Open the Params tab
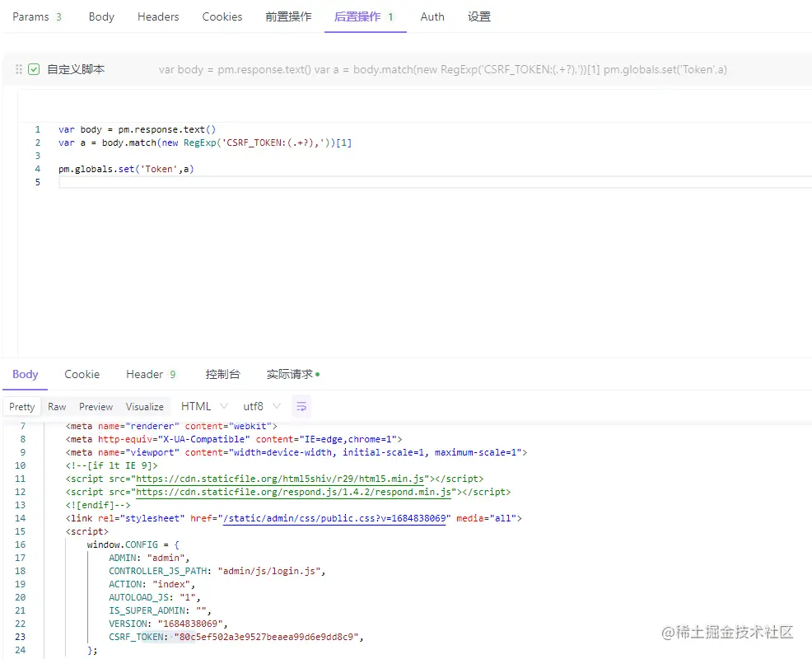This screenshot has height=659, width=812. click(37, 16)
